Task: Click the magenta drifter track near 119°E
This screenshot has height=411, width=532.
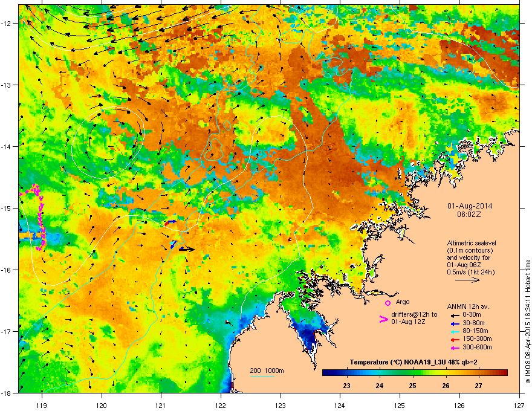Action: click(x=40, y=217)
